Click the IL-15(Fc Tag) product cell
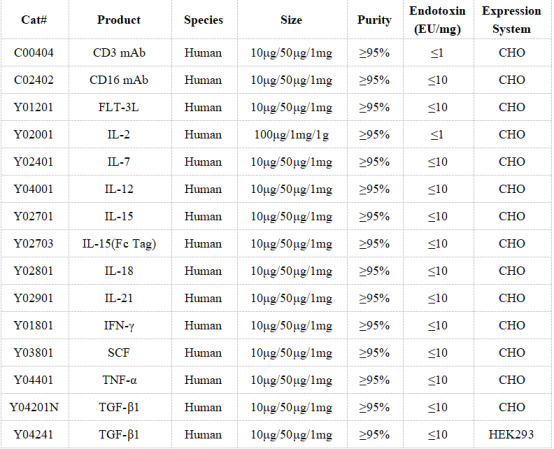 coord(119,244)
